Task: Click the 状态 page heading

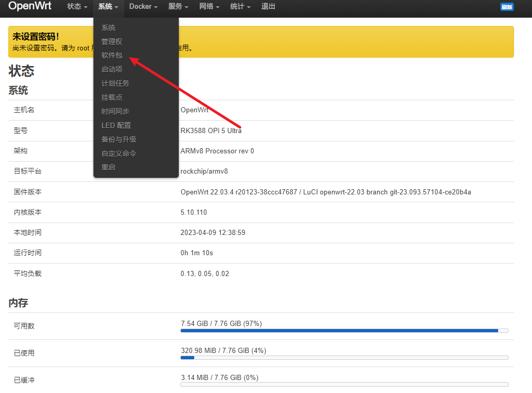Action: pyautogui.click(x=21, y=71)
